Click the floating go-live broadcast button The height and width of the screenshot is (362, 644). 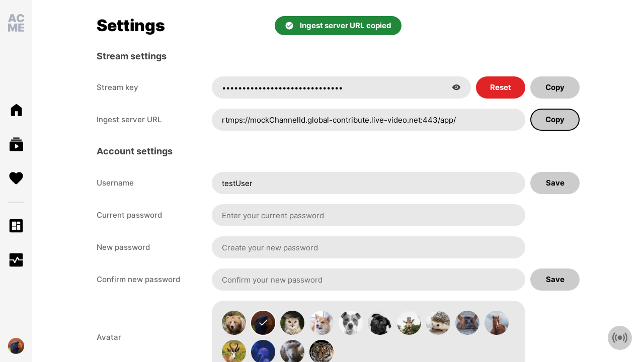[x=620, y=338]
